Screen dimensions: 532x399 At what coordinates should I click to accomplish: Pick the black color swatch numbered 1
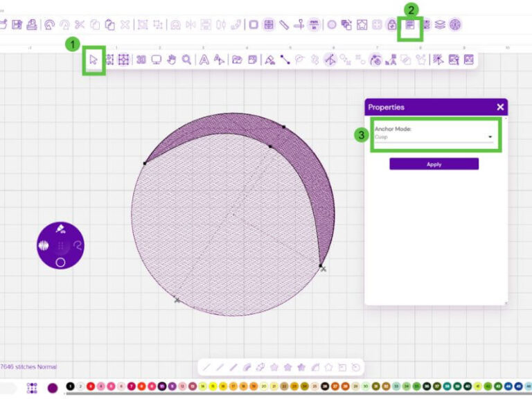(70, 387)
